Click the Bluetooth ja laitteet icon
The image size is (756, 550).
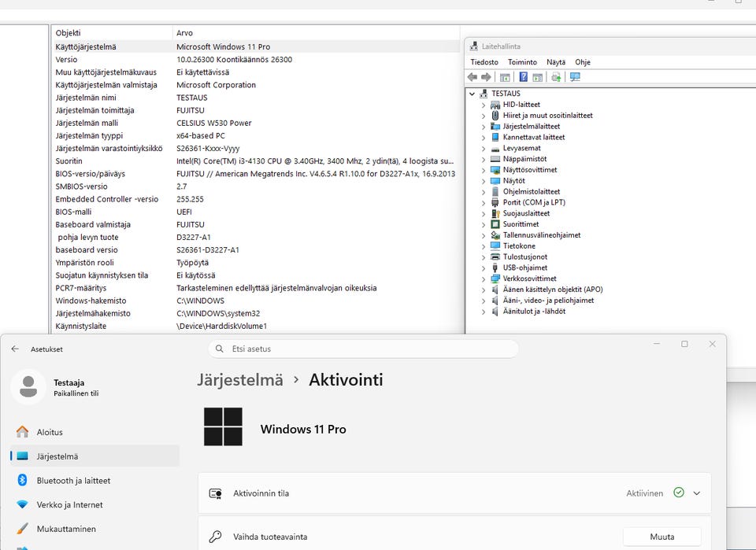tap(22, 480)
